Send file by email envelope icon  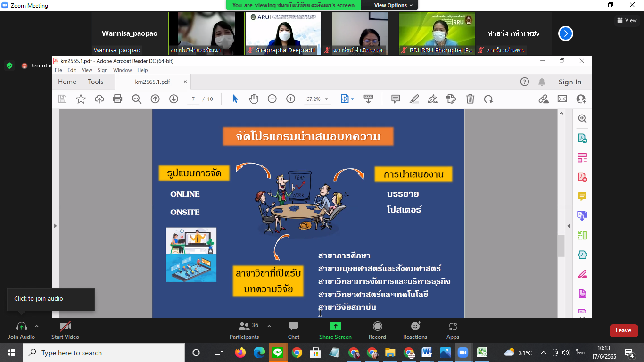point(562,99)
